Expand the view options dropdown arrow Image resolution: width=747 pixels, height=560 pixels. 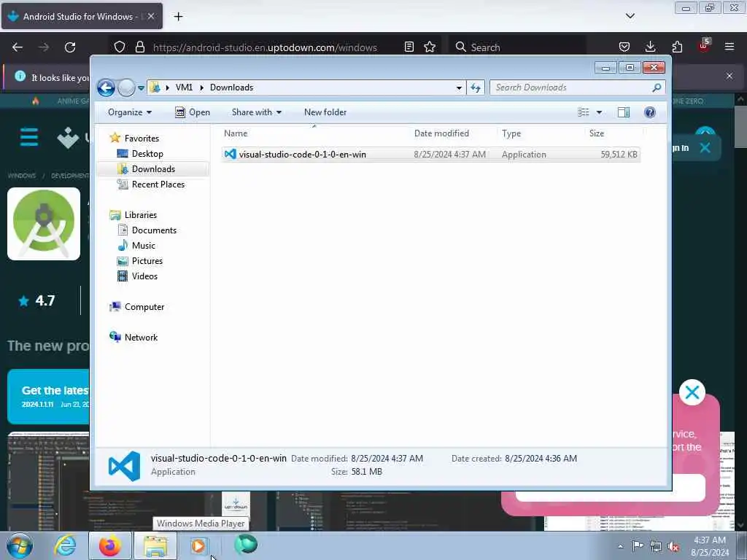click(x=600, y=112)
